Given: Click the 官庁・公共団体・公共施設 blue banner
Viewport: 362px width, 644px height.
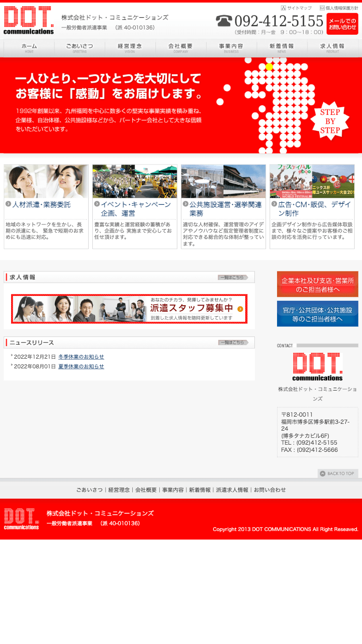Looking at the screenshot, I should tap(317, 314).
